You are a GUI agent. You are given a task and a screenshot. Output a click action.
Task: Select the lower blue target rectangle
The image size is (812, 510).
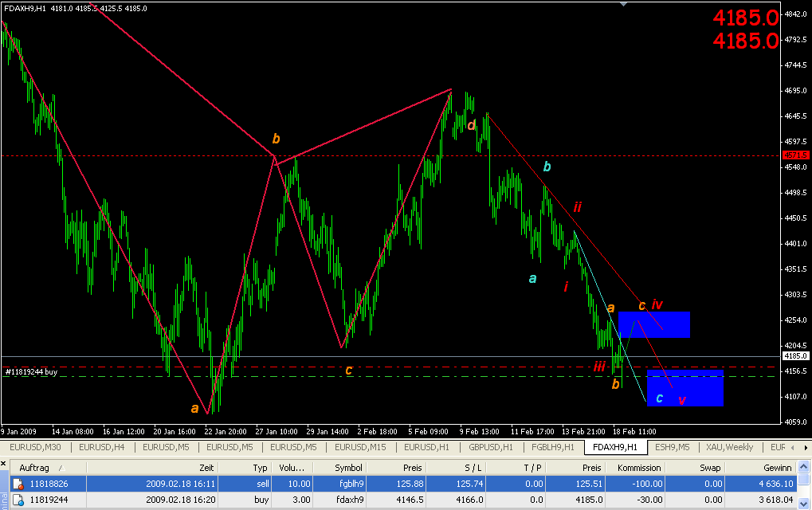pos(685,387)
